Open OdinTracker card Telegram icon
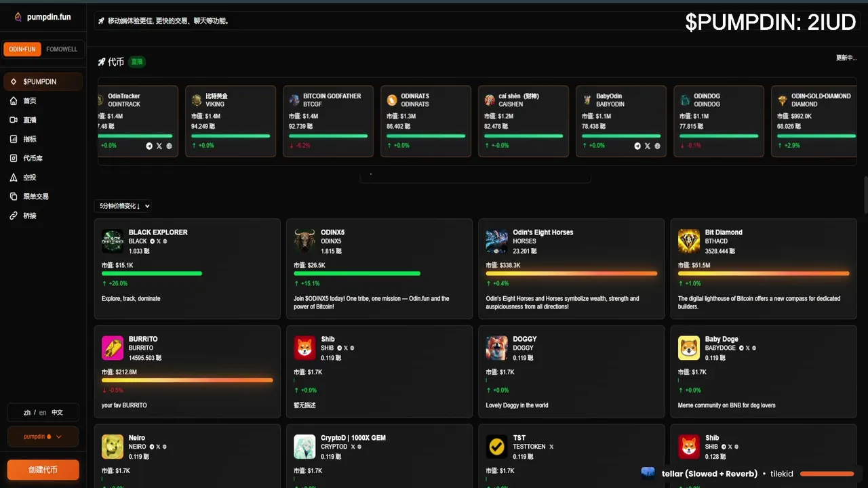The image size is (868, 488). [149, 146]
